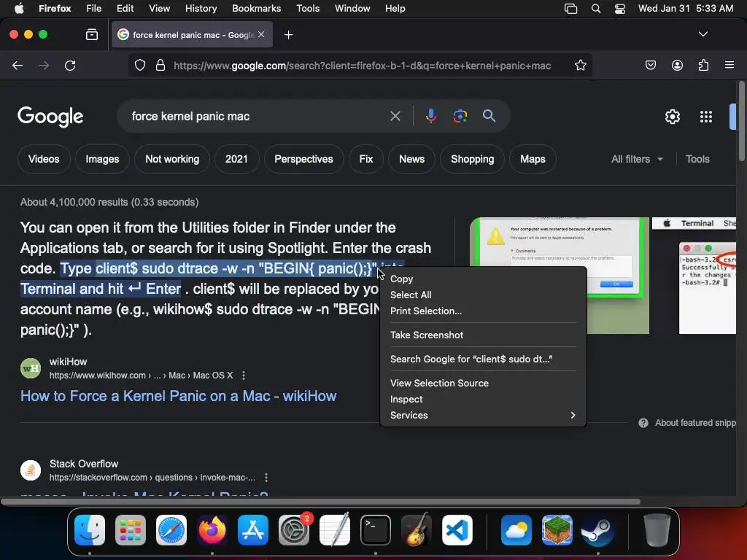Select the Images filter chip
Viewport: 747px width, 560px height.
coord(102,159)
